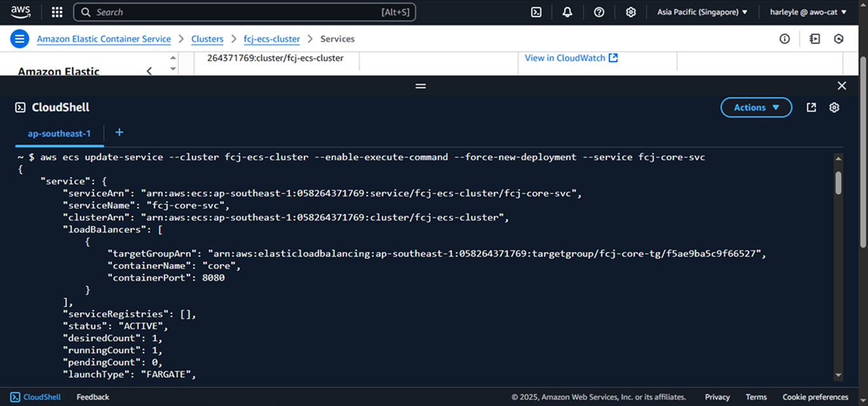
Task: Go to Amazon Elastic Container Service breadcrumb
Action: tap(104, 39)
